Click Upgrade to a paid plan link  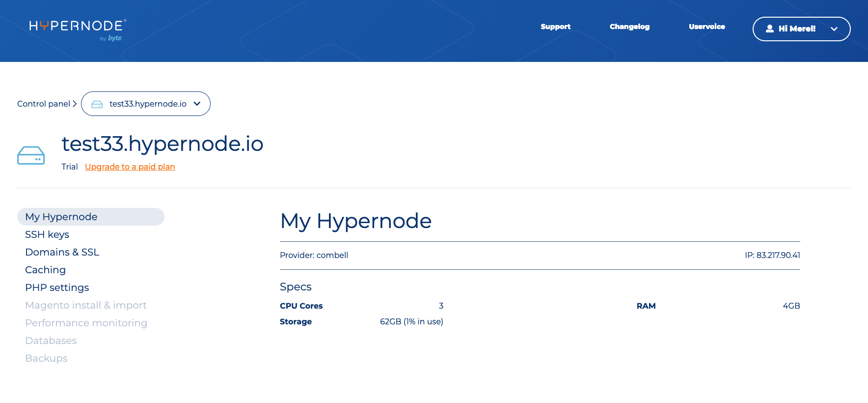point(130,167)
